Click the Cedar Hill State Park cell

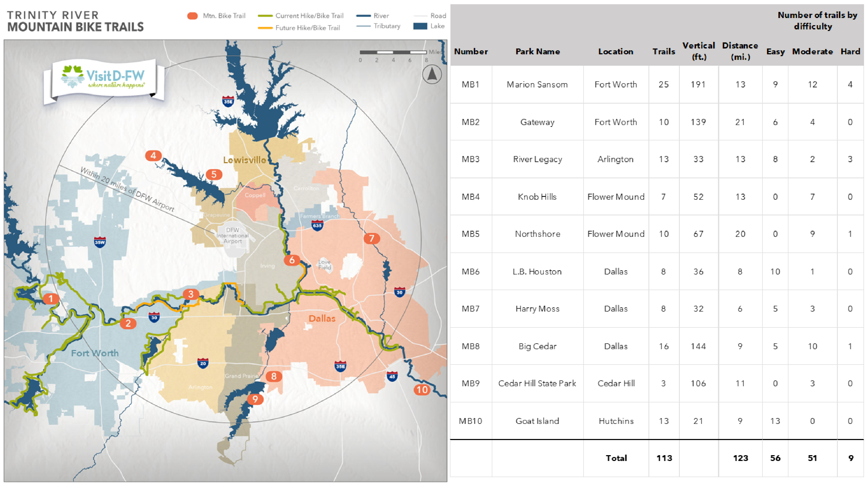click(x=537, y=383)
